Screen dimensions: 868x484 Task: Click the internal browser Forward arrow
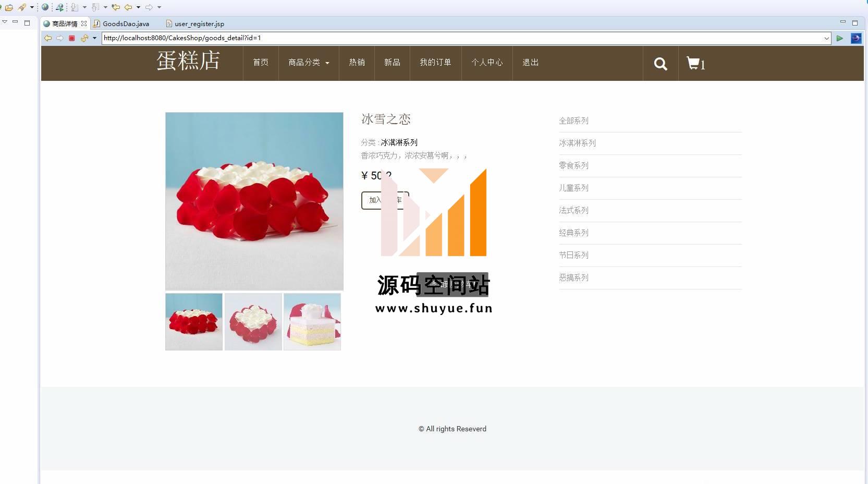point(60,38)
